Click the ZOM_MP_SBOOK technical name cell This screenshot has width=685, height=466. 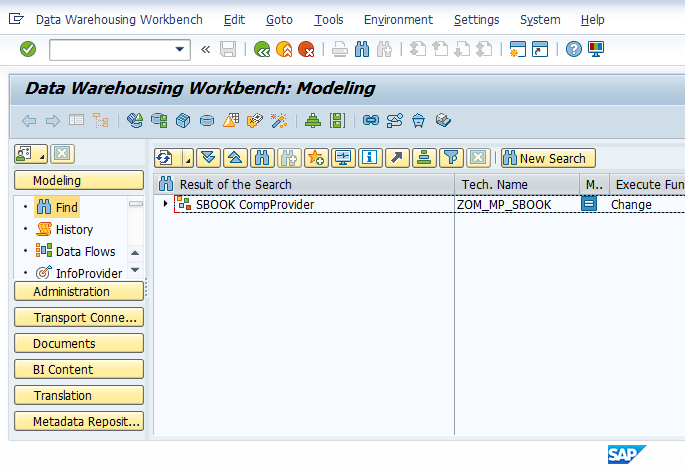click(x=504, y=204)
